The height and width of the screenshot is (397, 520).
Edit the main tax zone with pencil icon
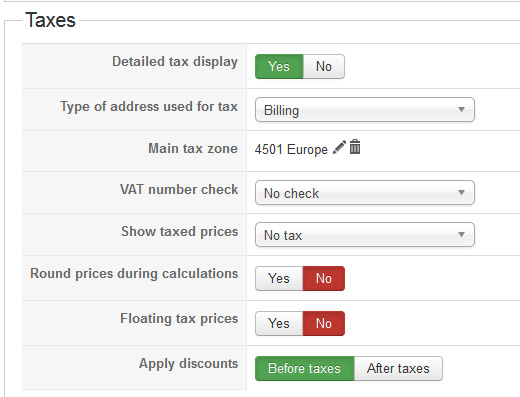point(339,147)
